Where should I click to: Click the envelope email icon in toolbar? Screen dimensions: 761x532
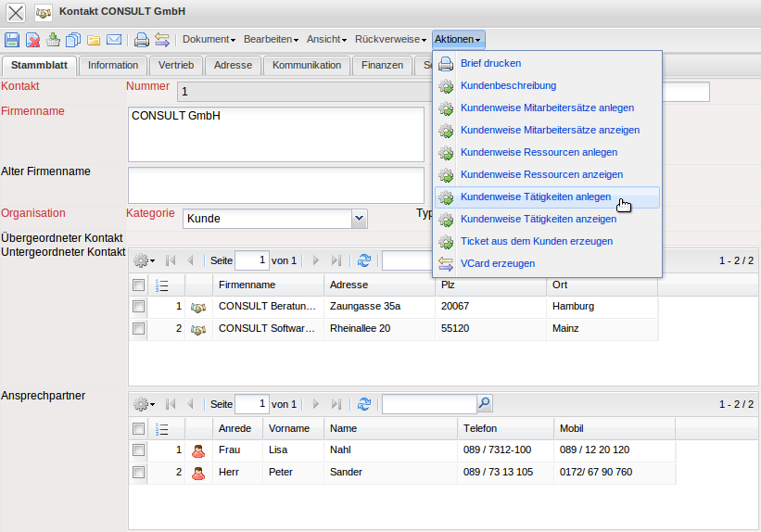(114, 40)
